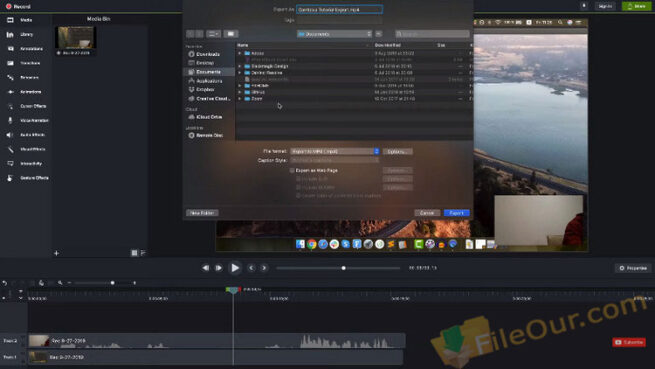Viewport: 655px width, 369px height.
Task: Click the back navigation arrow in dialog
Action: [x=190, y=34]
